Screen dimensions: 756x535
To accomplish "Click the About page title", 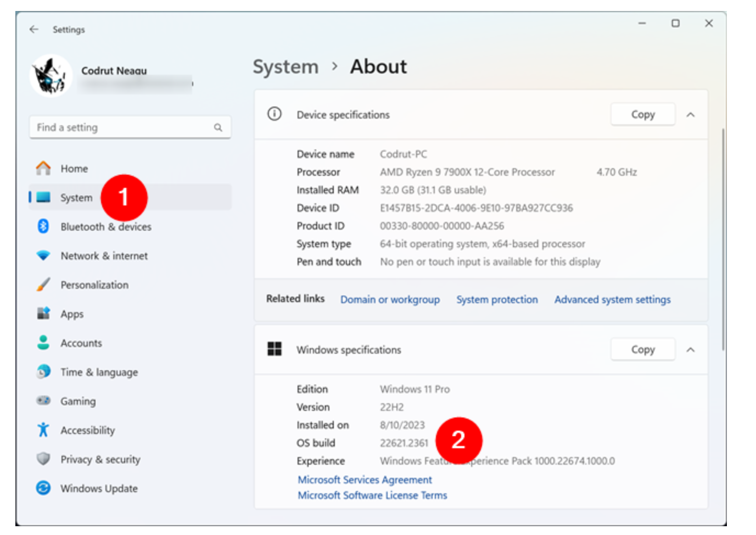I will click(379, 66).
